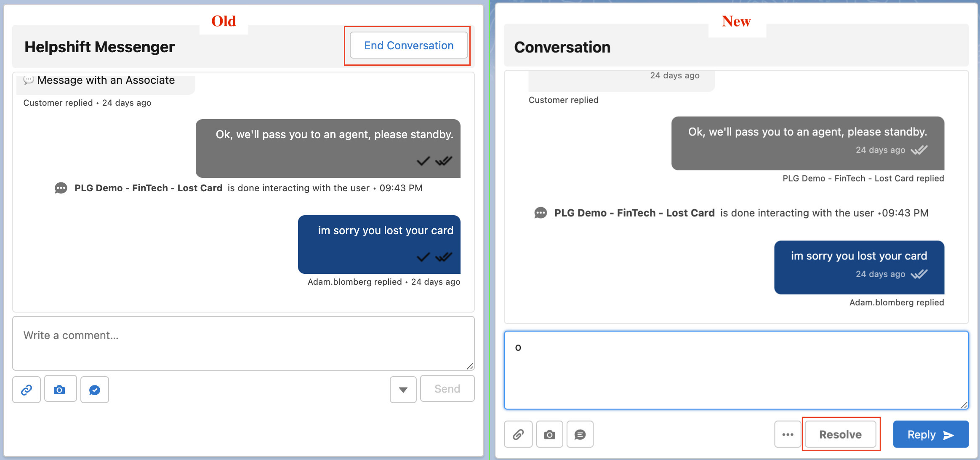This screenshot has width=980, height=460.
Task: Click the blue Reply button
Action: [x=930, y=434]
